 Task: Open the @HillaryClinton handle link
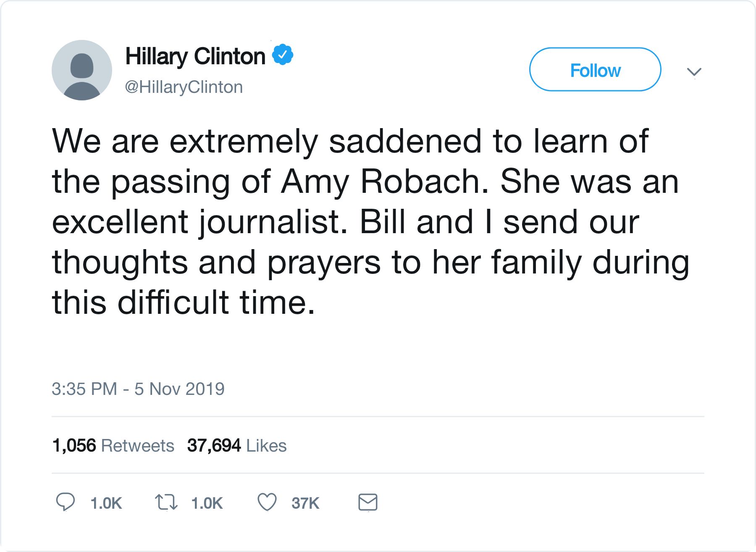[x=184, y=87]
